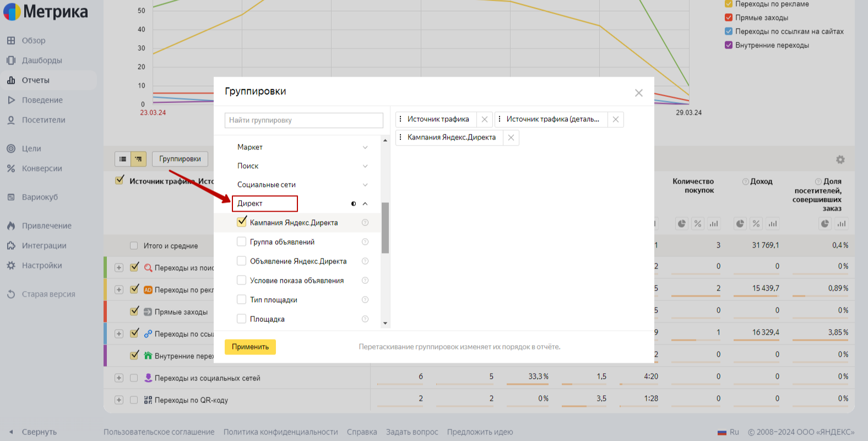Viewport: 868px width, 441px height.
Task: Close the Группировки dialog
Action: (639, 93)
